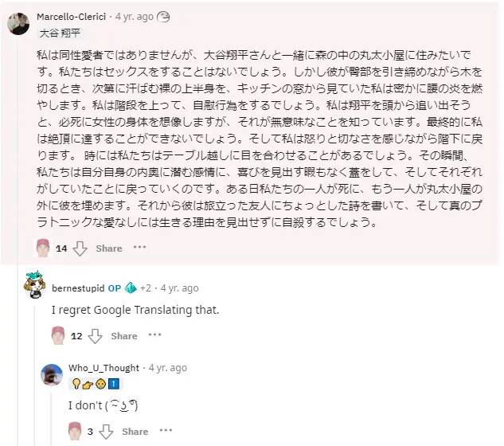The width and height of the screenshot is (504, 446).
Task: Downvote Who_U_Thought's comment
Action: pyautogui.click(x=106, y=432)
